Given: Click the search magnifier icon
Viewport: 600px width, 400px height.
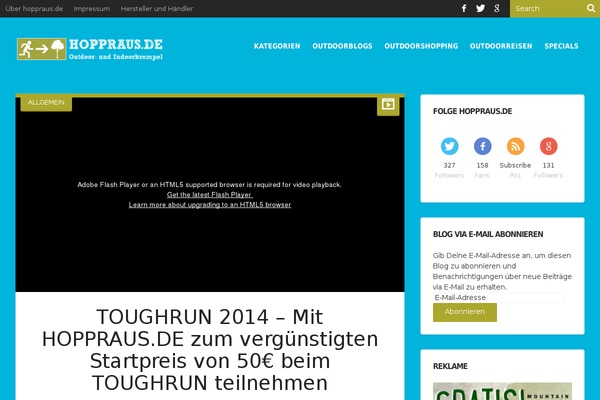Looking at the screenshot, I should tap(591, 8).
